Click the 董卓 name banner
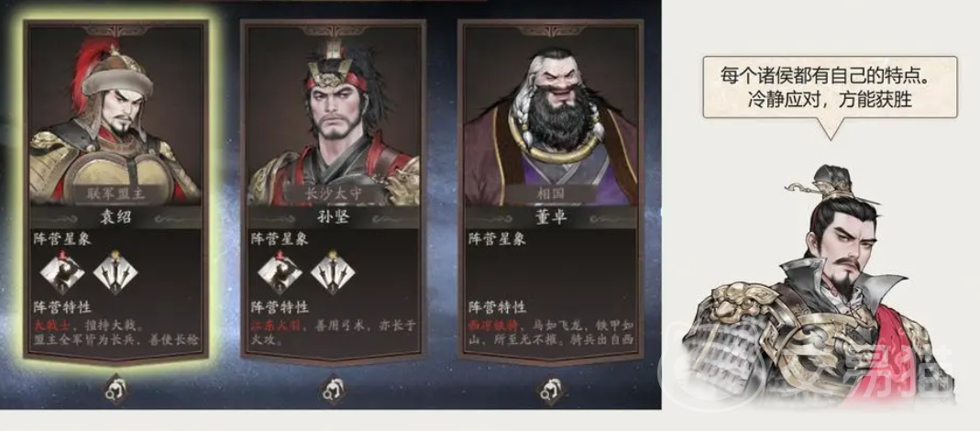980x431 pixels. coord(551,217)
